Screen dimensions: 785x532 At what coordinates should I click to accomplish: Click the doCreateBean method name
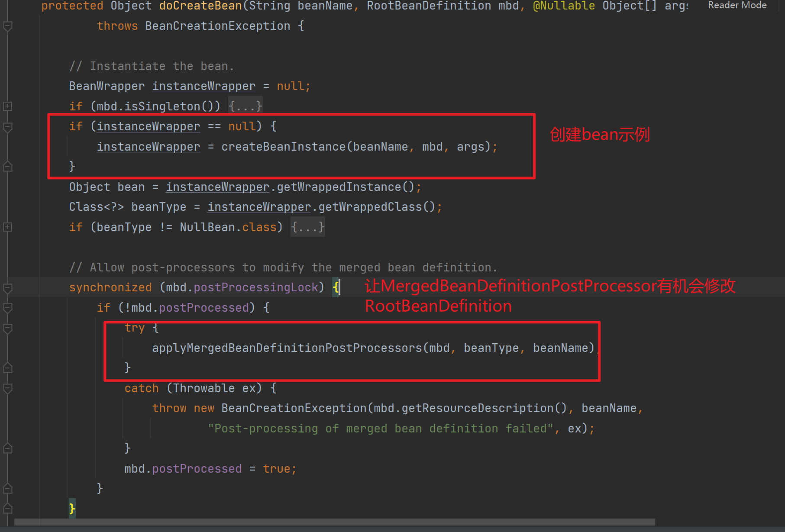coord(200,6)
